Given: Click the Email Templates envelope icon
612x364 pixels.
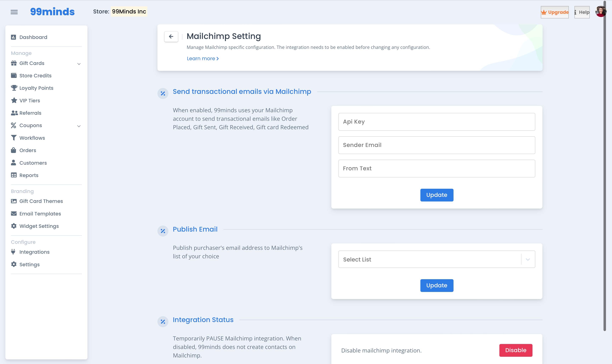Looking at the screenshot, I should [x=14, y=214].
